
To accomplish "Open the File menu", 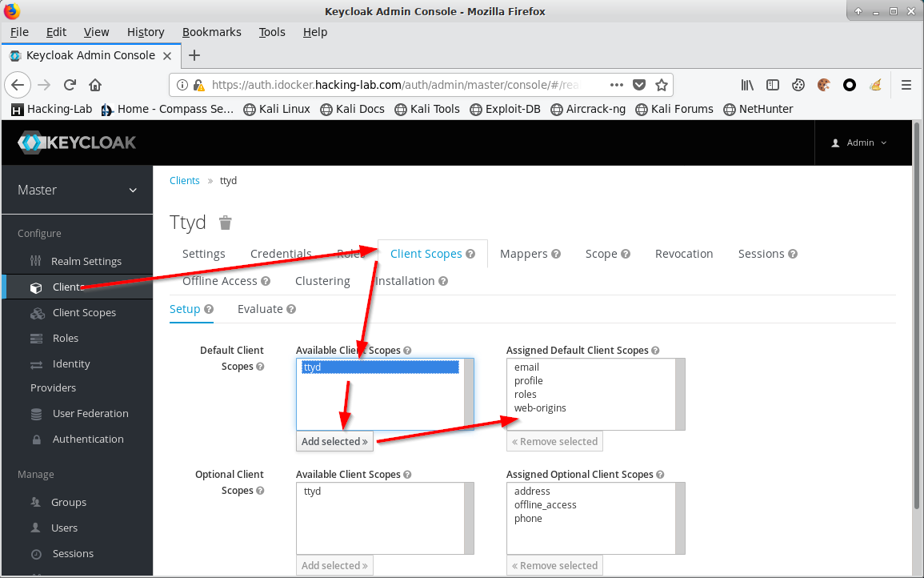I will coord(19,32).
